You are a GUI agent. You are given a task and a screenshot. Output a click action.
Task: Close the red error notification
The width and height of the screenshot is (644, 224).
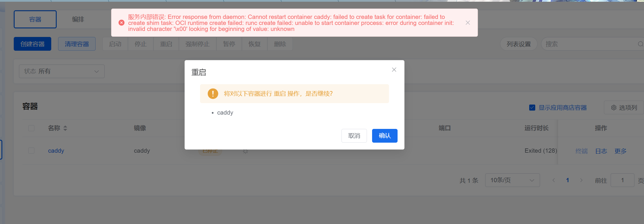[468, 23]
